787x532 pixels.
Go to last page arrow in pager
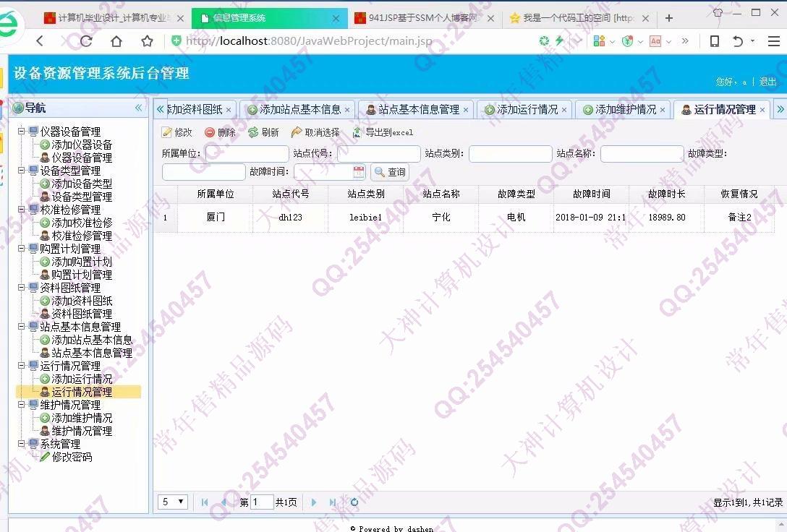332,502
